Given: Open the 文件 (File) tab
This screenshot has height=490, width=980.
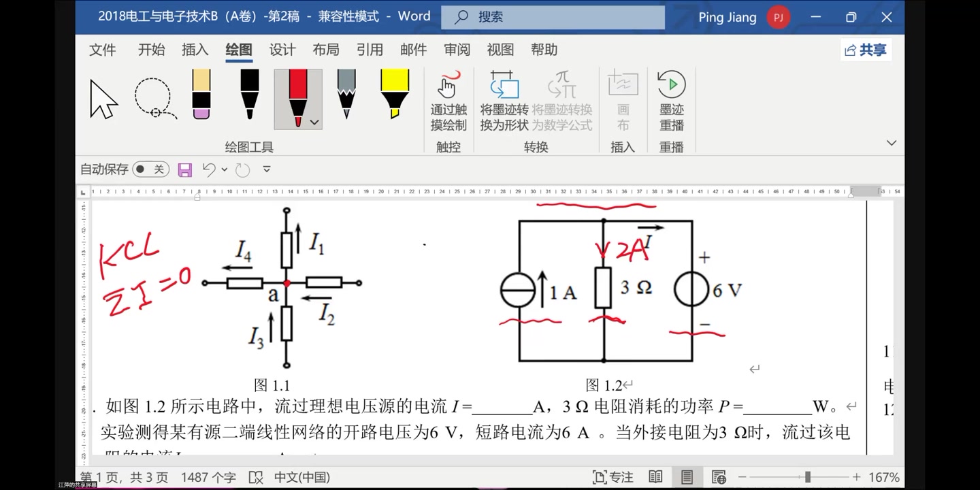Looking at the screenshot, I should (x=103, y=50).
